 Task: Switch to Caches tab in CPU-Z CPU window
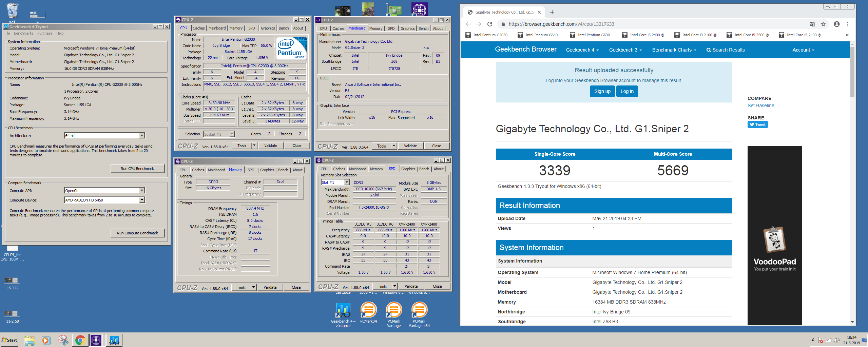[199, 28]
